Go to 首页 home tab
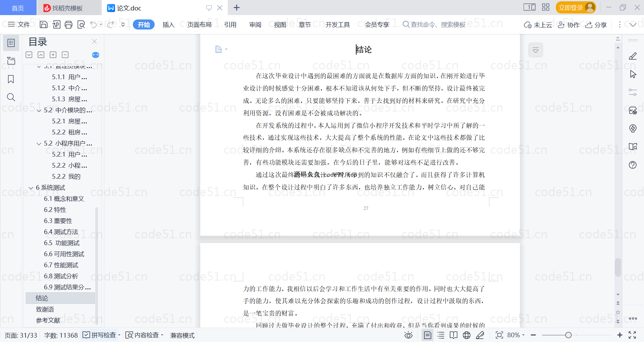The width and height of the screenshot is (644, 342). [18, 8]
